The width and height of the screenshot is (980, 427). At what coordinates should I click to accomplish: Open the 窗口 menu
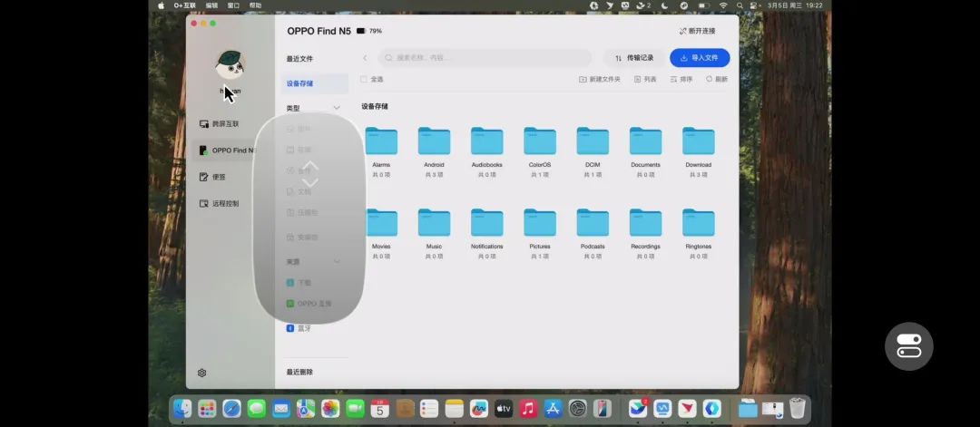pyautogui.click(x=234, y=5)
